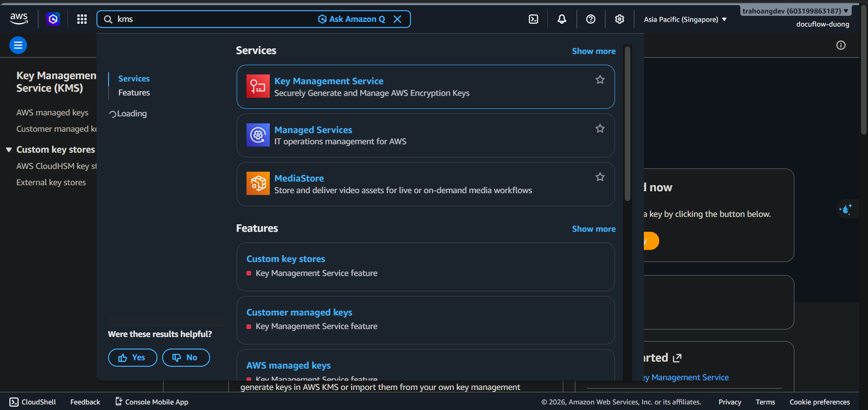The image size is (868, 410).
Task: Click the search results panel scrollbar
Action: [628, 123]
